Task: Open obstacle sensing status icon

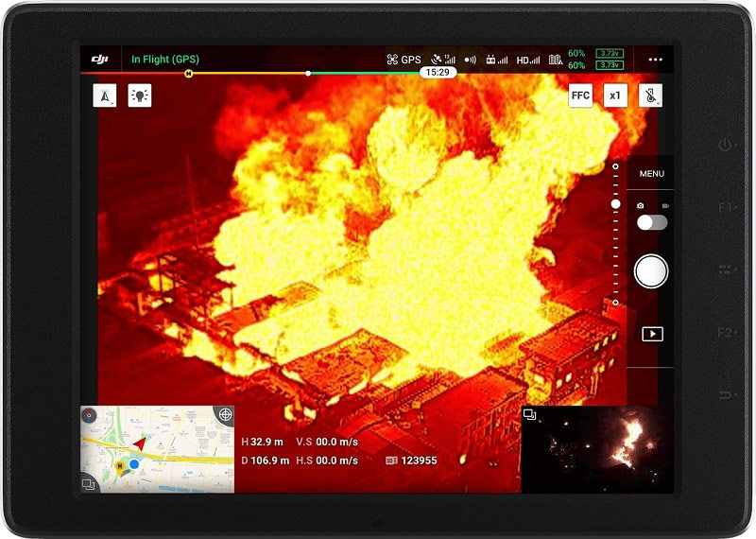Action: (470, 60)
